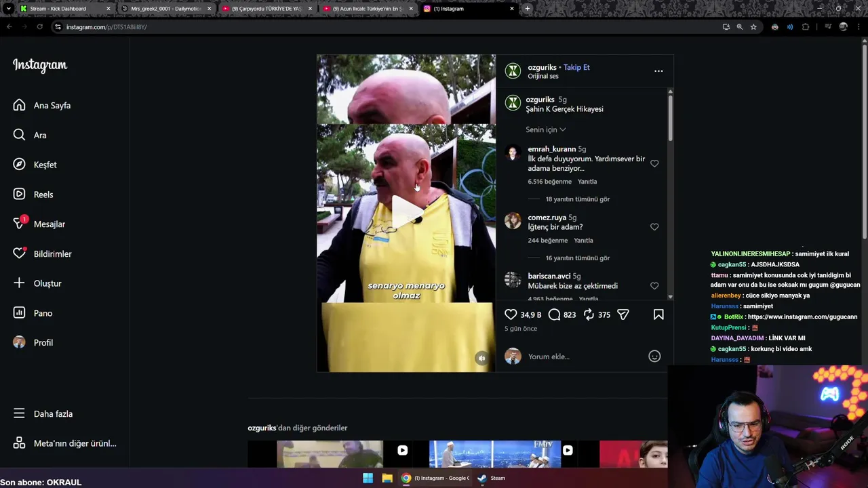Open emoji picker in comment box

(x=654, y=357)
